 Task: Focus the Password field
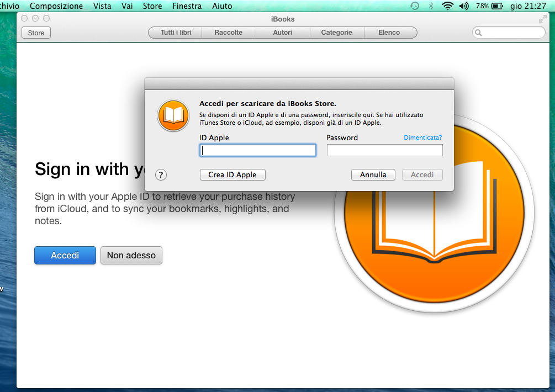[x=385, y=150]
